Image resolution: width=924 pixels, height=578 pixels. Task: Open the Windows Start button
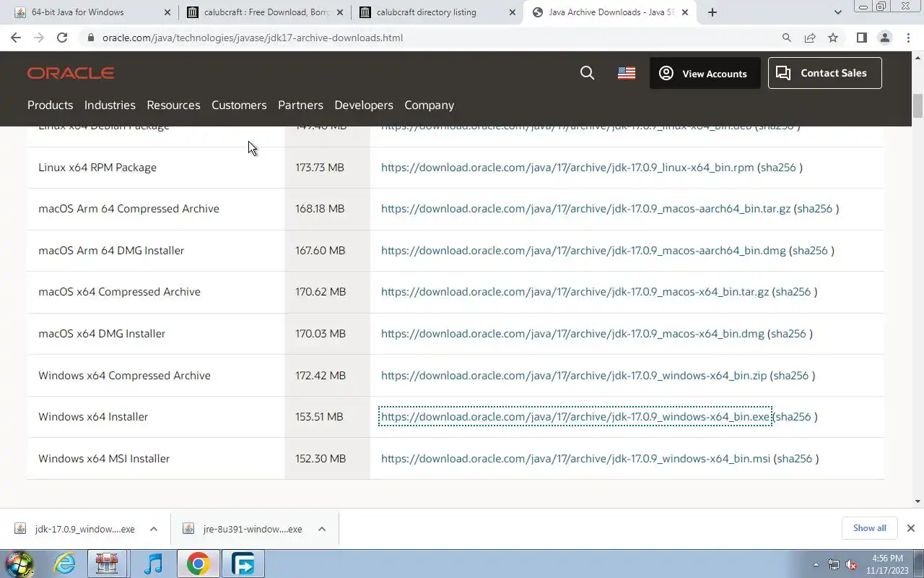19,564
